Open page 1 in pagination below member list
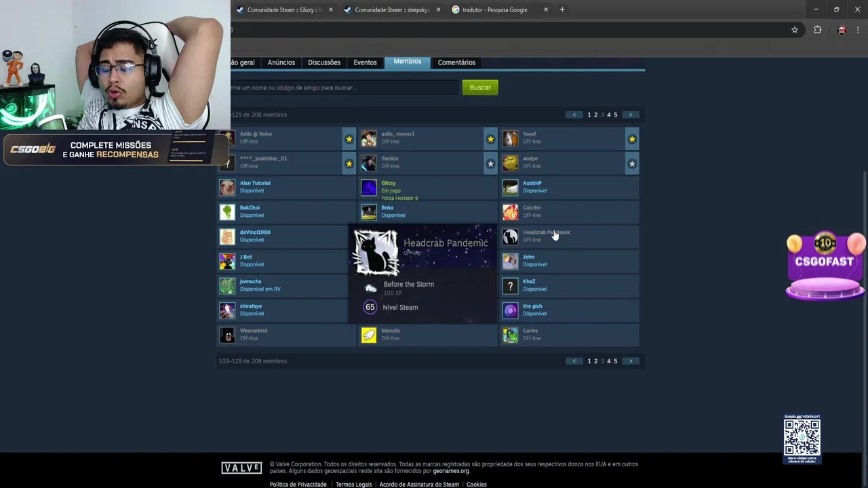868x488 pixels. 589,361
